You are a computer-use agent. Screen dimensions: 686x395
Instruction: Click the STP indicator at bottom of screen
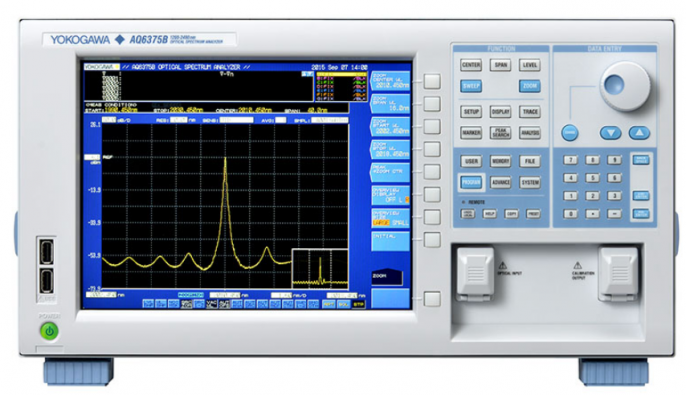point(358,304)
